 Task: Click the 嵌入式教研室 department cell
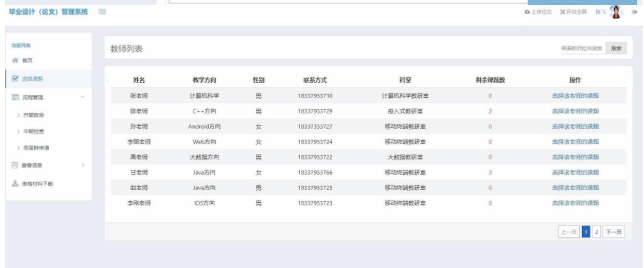[x=405, y=111]
